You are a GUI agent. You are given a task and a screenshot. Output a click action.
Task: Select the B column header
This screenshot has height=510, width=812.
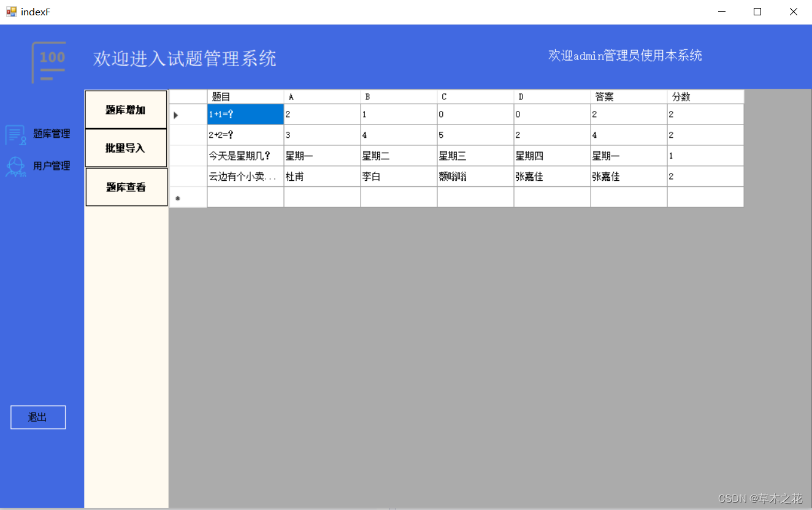(x=399, y=97)
